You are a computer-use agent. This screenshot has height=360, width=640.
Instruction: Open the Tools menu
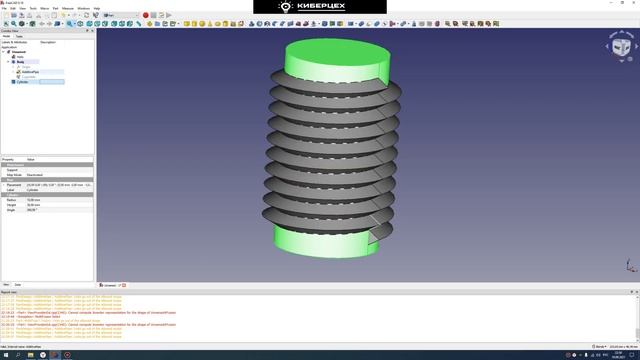point(33,8)
